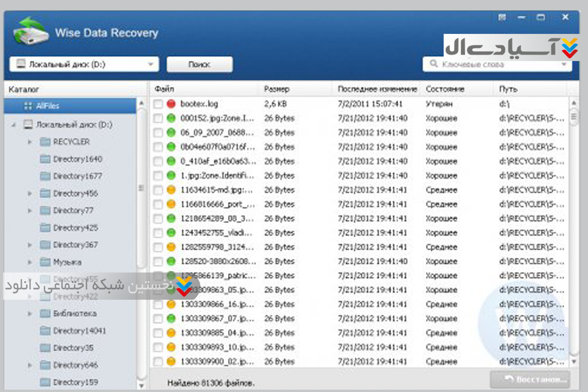Click the Библиотека folder icon
The image size is (588, 392).
45,314
